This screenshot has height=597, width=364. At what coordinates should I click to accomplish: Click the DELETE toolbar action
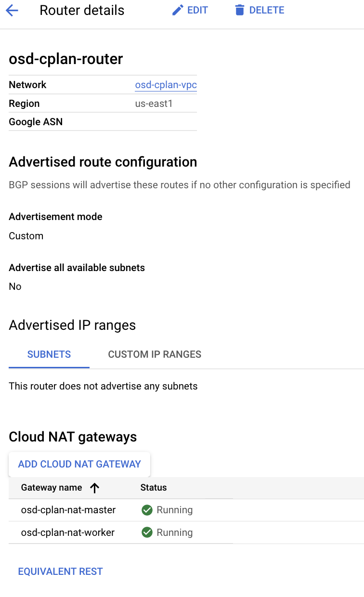(265, 10)
